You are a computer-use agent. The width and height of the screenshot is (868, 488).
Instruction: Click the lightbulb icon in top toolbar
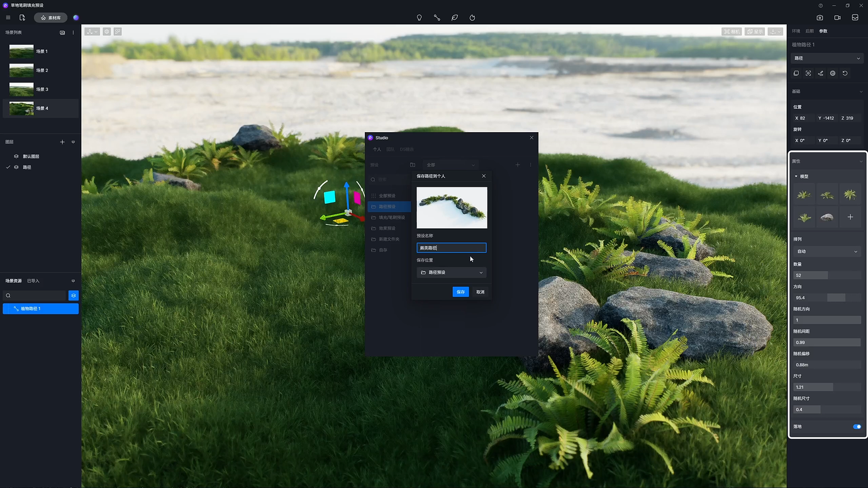(x=420, y=18)
